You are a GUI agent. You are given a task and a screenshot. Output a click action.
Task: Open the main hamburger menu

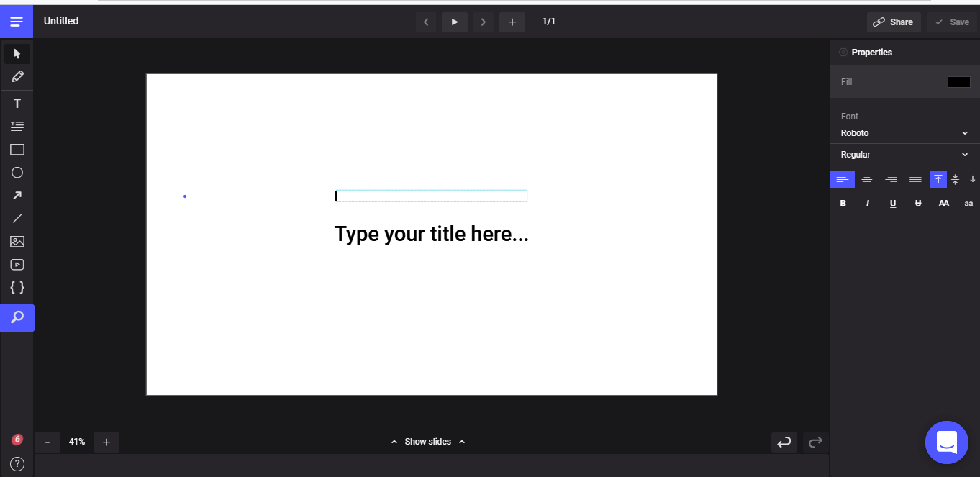tap(17, 22)
